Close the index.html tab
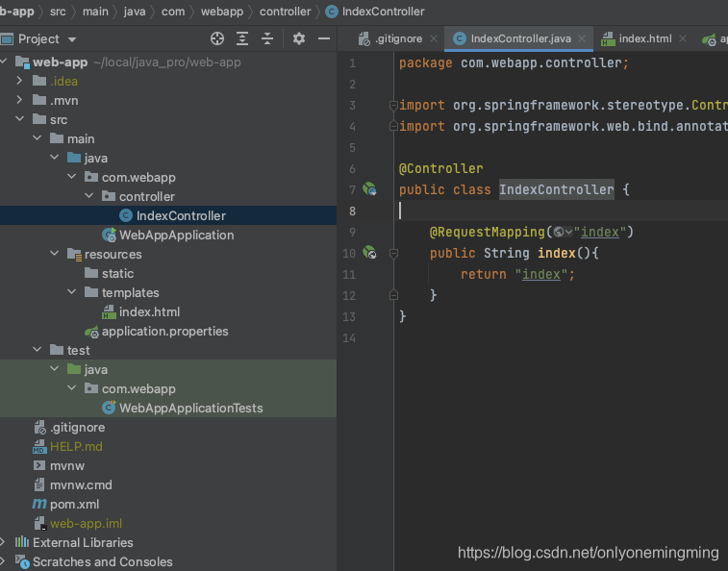 pyautogui.click(x=683, y=38)
